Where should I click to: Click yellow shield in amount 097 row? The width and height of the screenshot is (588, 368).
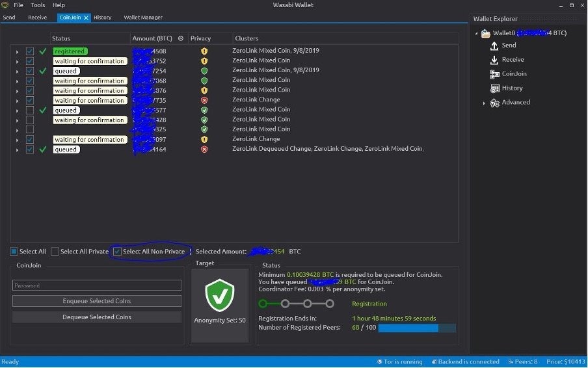pyautogui.click(x=204, y=139)
